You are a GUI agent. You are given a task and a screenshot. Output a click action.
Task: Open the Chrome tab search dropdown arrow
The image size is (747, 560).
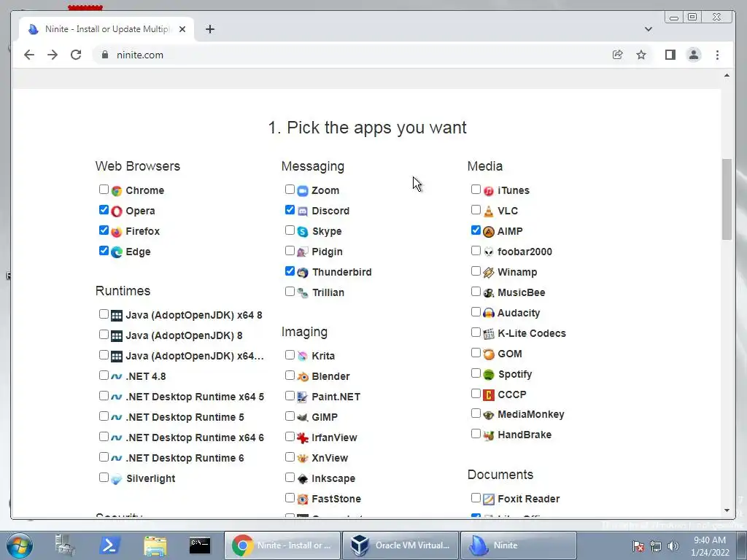pos(649,29)
